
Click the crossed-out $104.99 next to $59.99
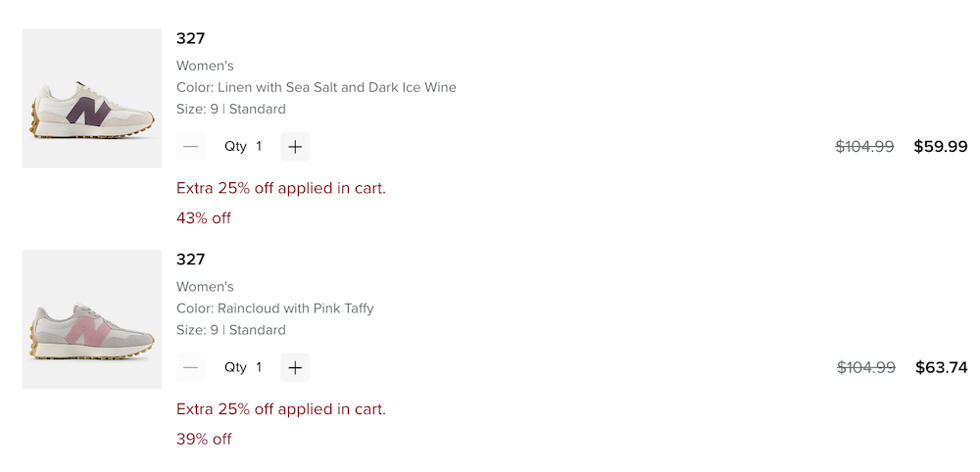click(864, 147)
